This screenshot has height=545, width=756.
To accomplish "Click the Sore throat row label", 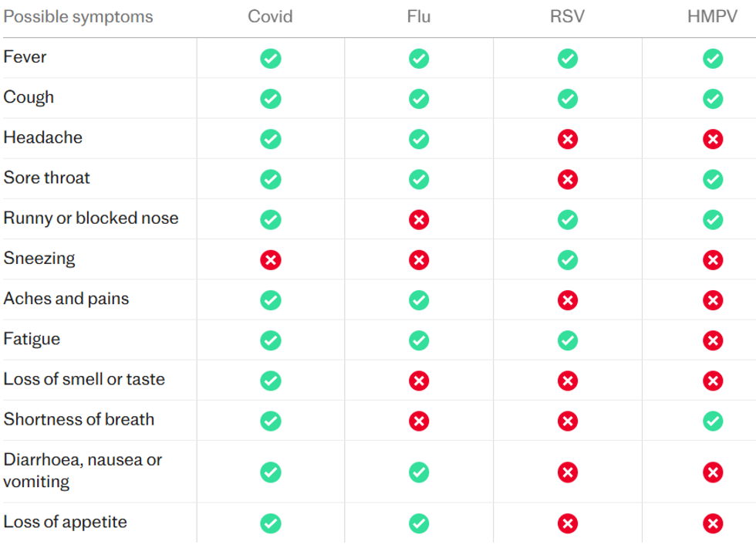I will click(46, 178).
